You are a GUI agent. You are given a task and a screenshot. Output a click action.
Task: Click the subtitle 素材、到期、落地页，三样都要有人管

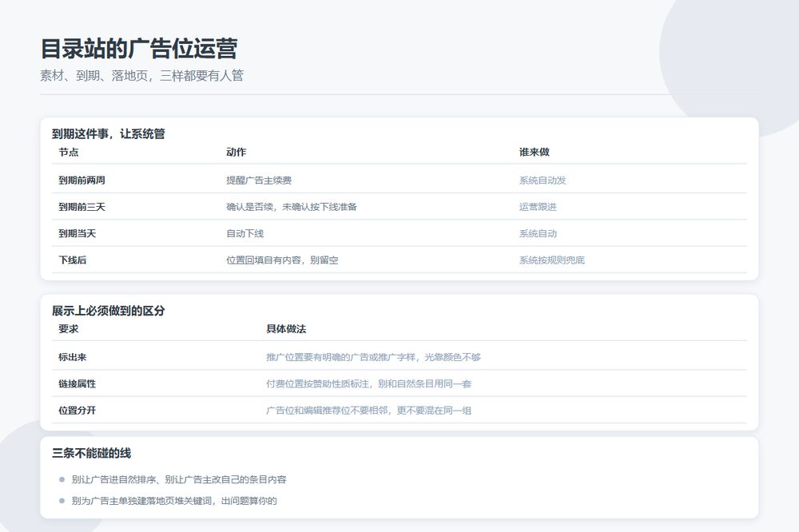141,75
